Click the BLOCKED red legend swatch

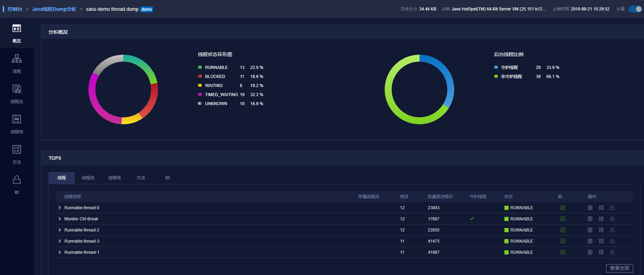coord(200,77)
